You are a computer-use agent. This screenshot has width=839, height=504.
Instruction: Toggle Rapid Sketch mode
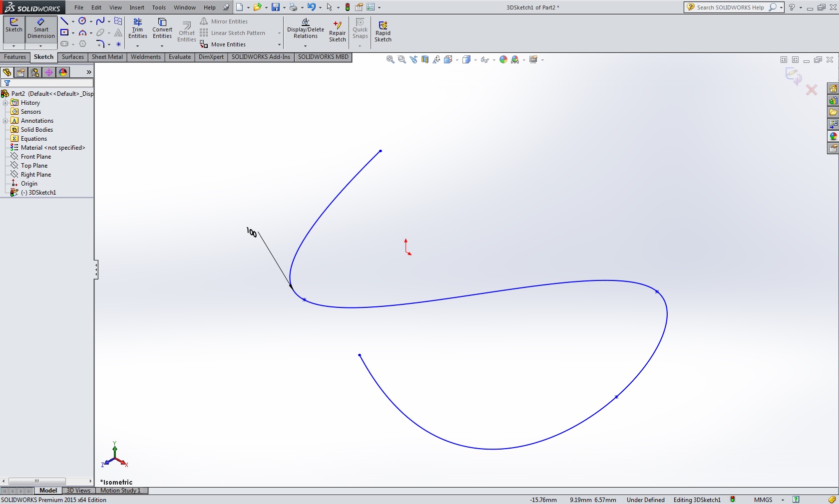(383, 31)
